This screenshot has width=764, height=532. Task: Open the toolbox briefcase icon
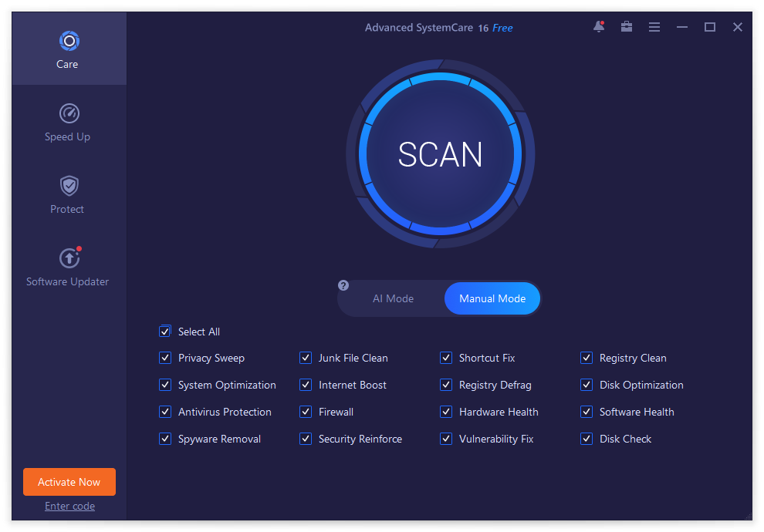click(x=627, y=27)
